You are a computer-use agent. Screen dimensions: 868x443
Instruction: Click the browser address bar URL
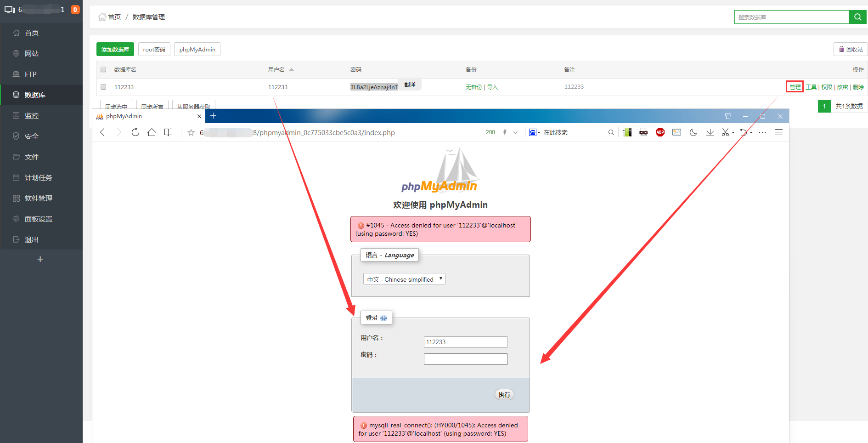tap(297, 133)
